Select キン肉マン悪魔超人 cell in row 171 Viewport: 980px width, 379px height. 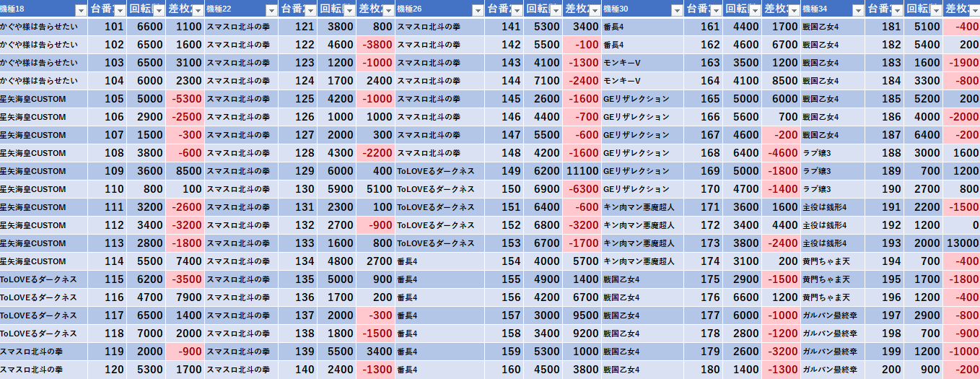coord(643,207)
